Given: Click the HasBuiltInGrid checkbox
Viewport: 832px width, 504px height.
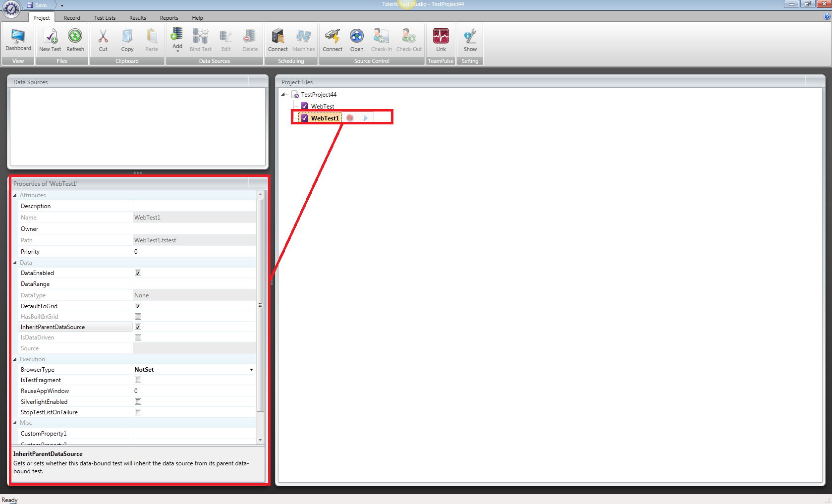Looking at the screenshot, I should pos(138,317).
